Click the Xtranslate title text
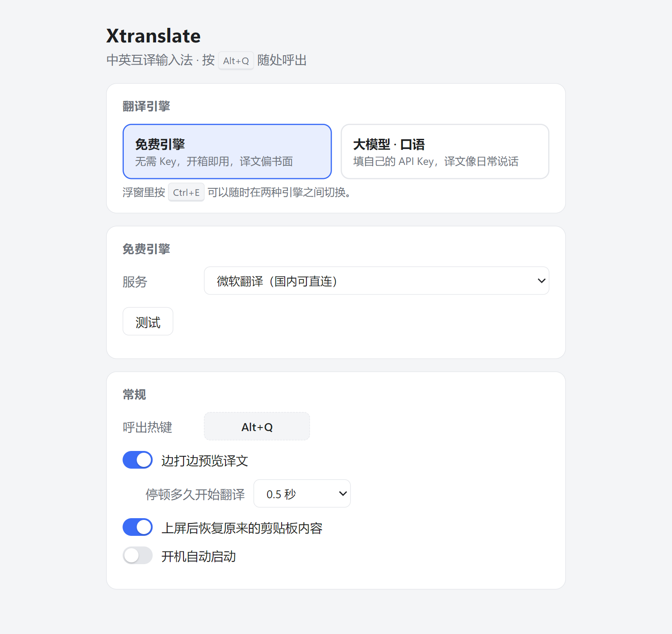 pos(153,36)
